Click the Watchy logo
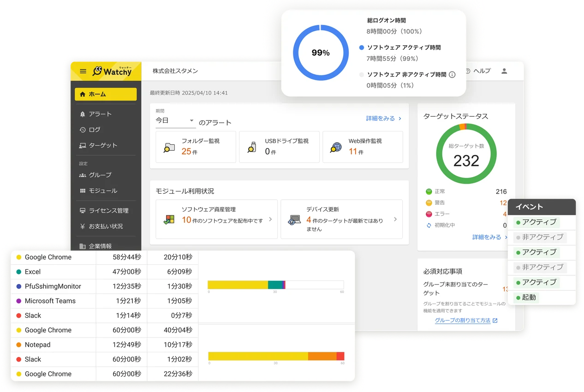Viewport: 584px width, 392px height. pos(112,71)
